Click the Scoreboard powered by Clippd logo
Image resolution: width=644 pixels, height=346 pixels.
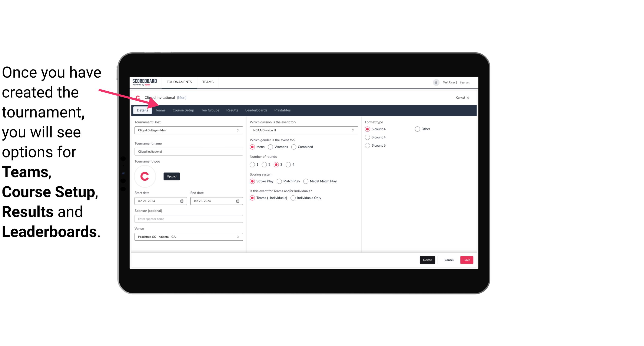[x=145, y=82]
